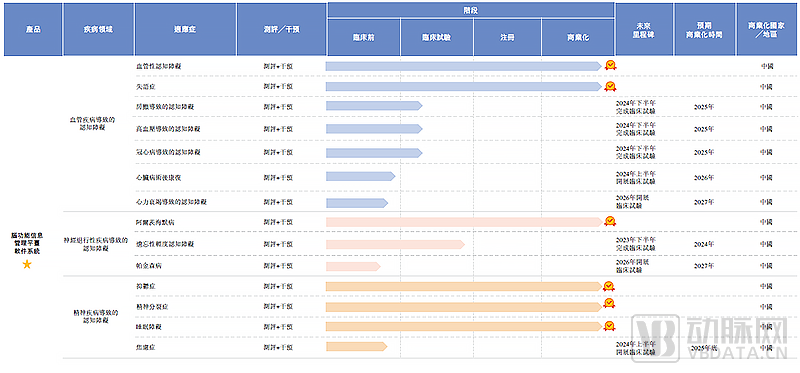
Task: Select the 臨床試驗 stage header
Action: click(437, 37)
